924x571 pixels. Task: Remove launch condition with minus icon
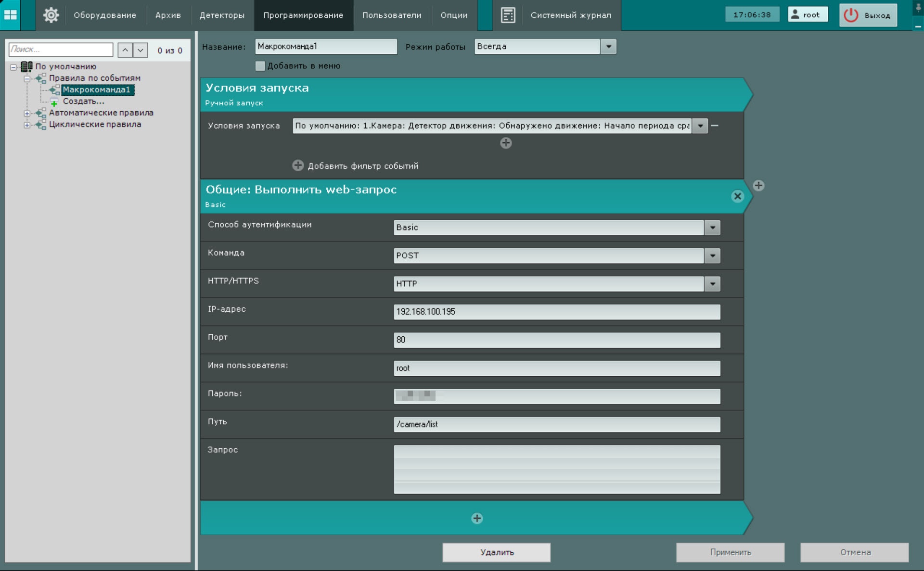pos(715,126)
